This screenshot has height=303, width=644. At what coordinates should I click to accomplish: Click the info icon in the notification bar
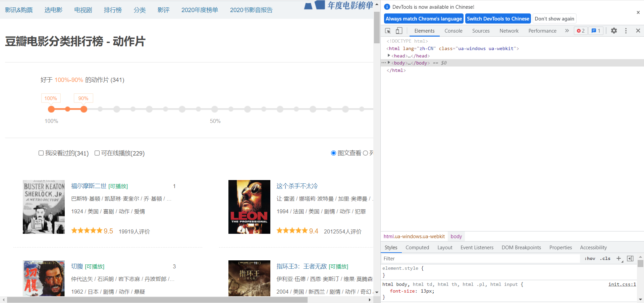pos(387,7)
